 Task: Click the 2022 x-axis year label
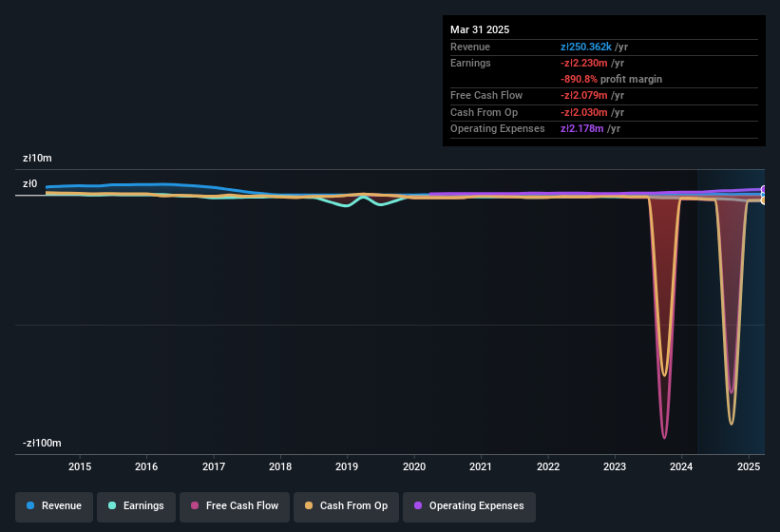click(x=547, y=466)
